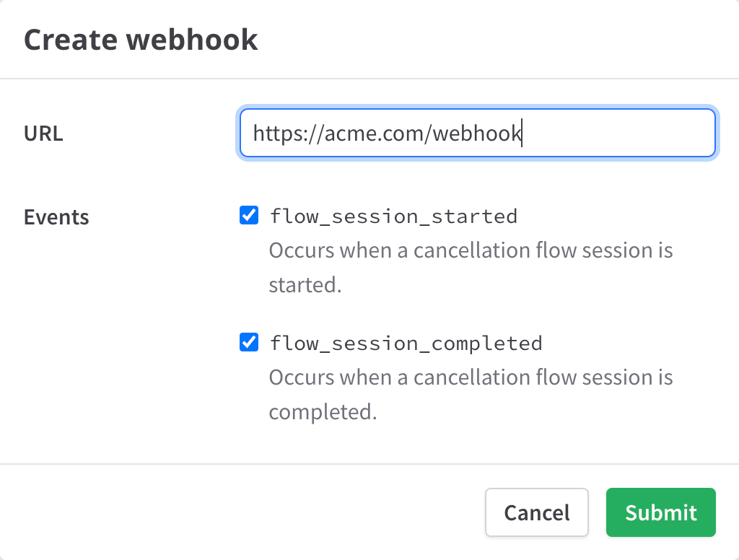
Task: Uncheck the flow_session_started event checkbox
Action: pos(248,214)
